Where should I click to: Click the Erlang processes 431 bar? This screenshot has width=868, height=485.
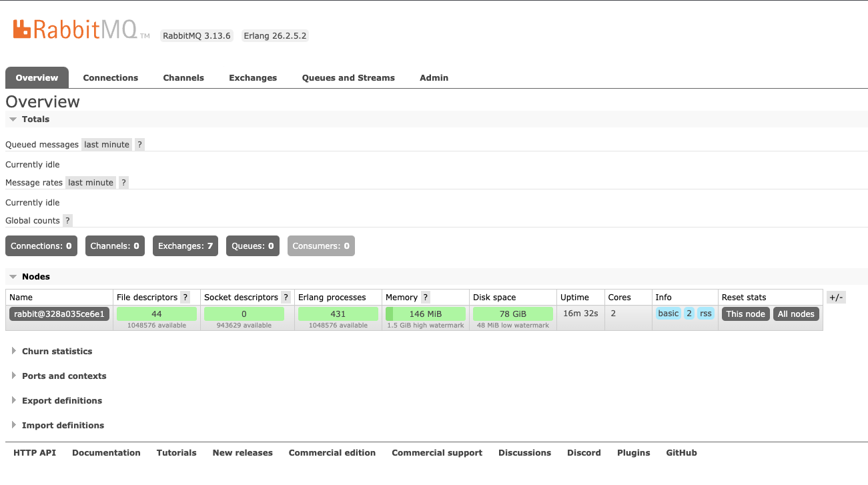click(338, 314)
